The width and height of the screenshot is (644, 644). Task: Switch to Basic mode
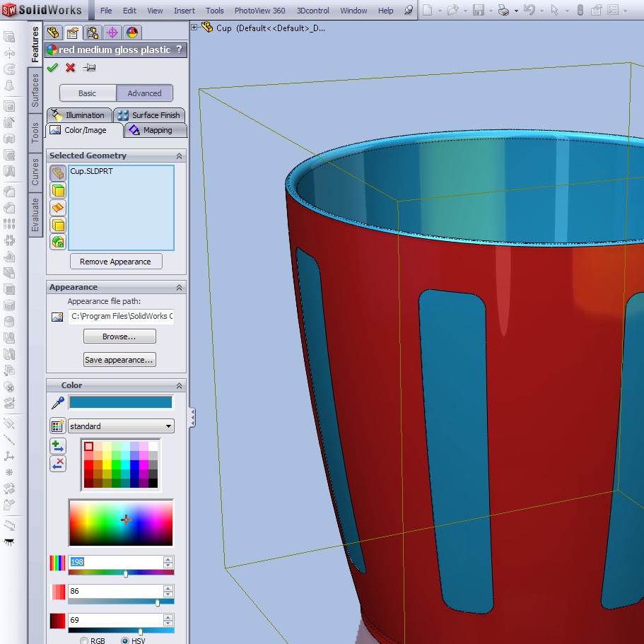pos(88,93)
